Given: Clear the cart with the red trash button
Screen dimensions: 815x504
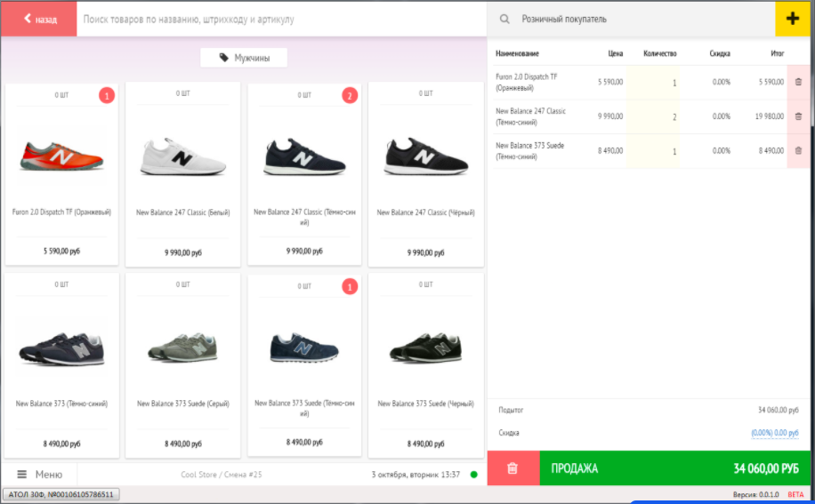Looking at the screenshot, I should click(512, 468).
